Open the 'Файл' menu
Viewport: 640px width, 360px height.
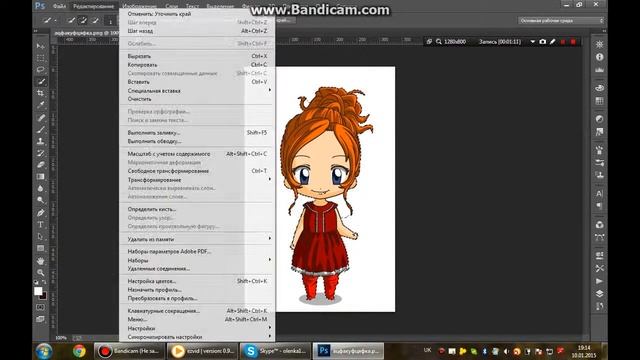[x=59, y=6]
